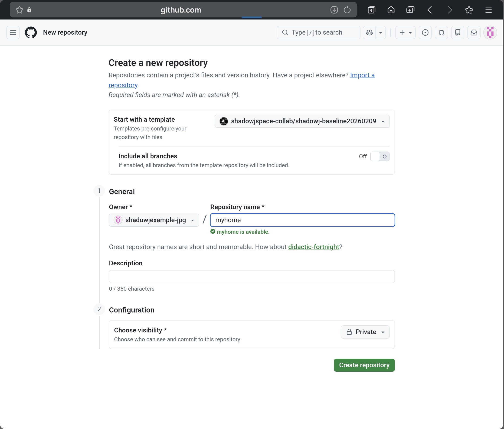Open the notifications inbox icon
This screenshot has width=504, height=429.
(474, 32)
